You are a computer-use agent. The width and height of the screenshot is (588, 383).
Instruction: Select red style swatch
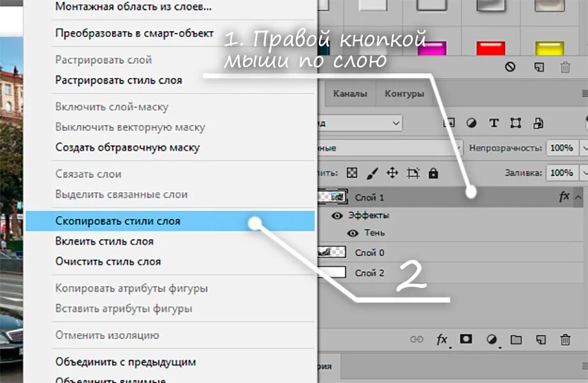490,49
